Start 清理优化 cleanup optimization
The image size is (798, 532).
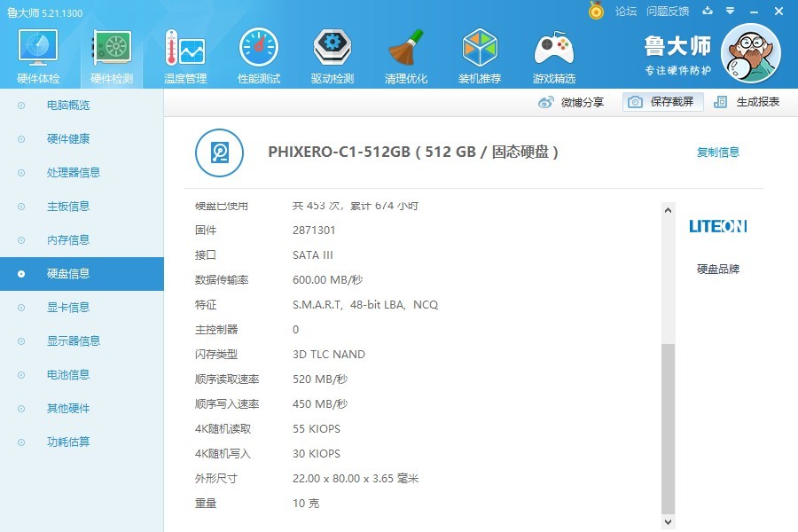point(405,53)
